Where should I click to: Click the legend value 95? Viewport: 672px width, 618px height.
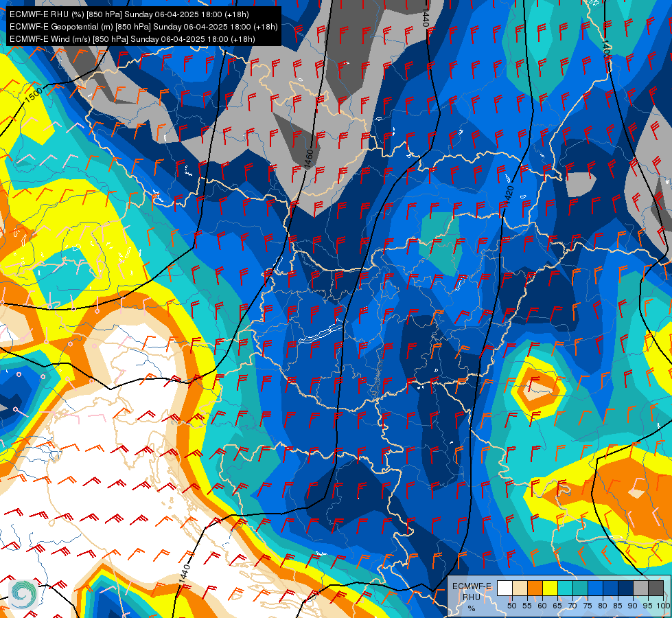click(648, 606)
